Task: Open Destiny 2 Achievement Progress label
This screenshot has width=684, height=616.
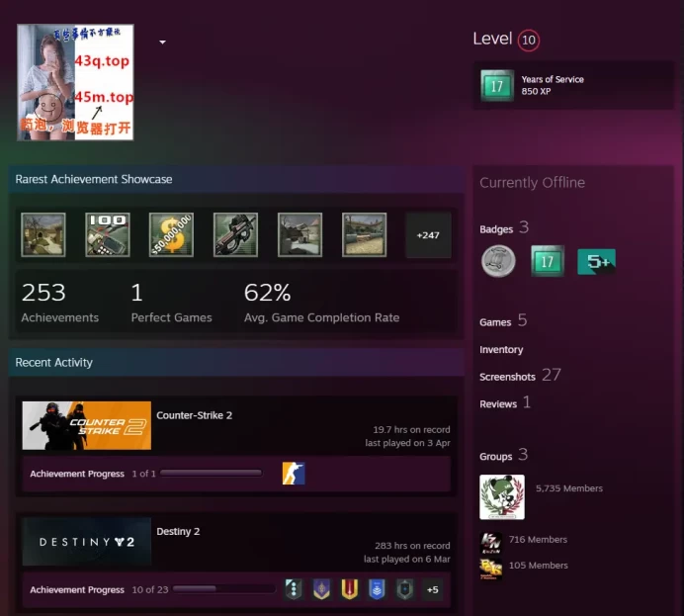Action: [x=77, y=590]
